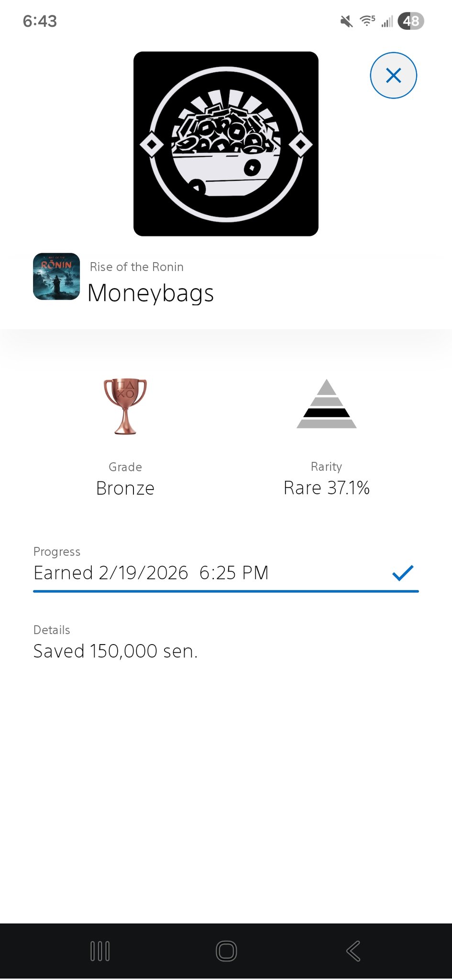Tap the muted sound status icon
The image size is (452, 980).
coord(346,21)
